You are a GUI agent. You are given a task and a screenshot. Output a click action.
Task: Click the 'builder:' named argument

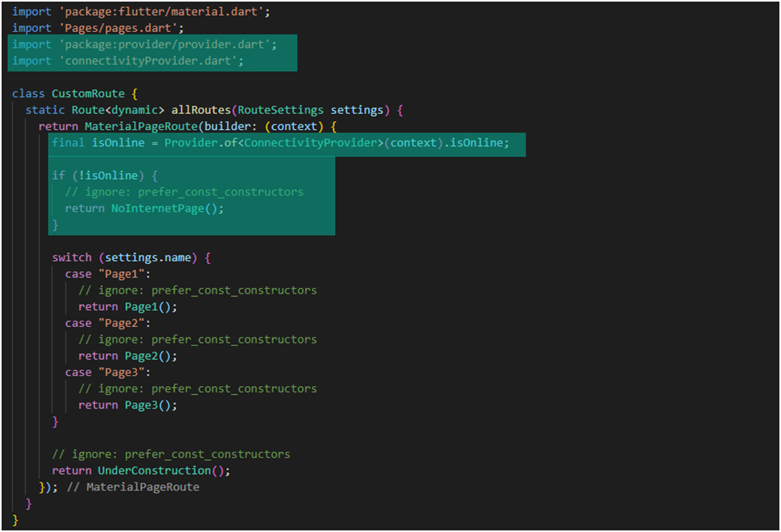click(x=231, y=127)
